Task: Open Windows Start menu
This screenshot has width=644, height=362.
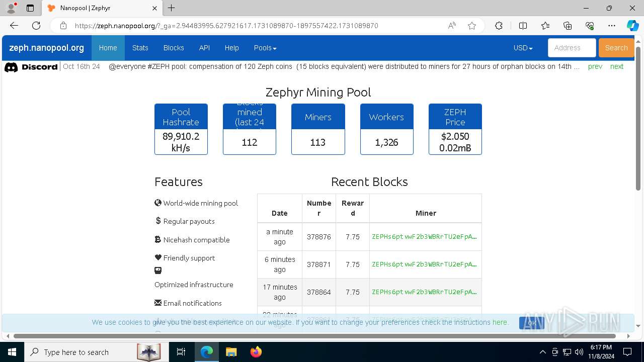Action: point(12,352)
